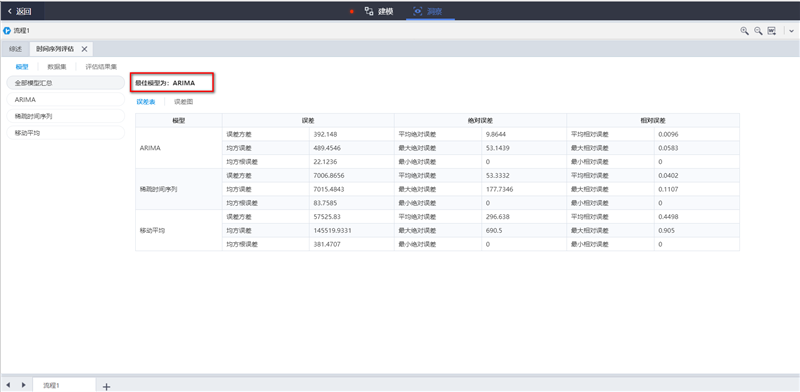The image size is (800, 392).
Task: Click the value 0.905
Action: tap(666, 230)
